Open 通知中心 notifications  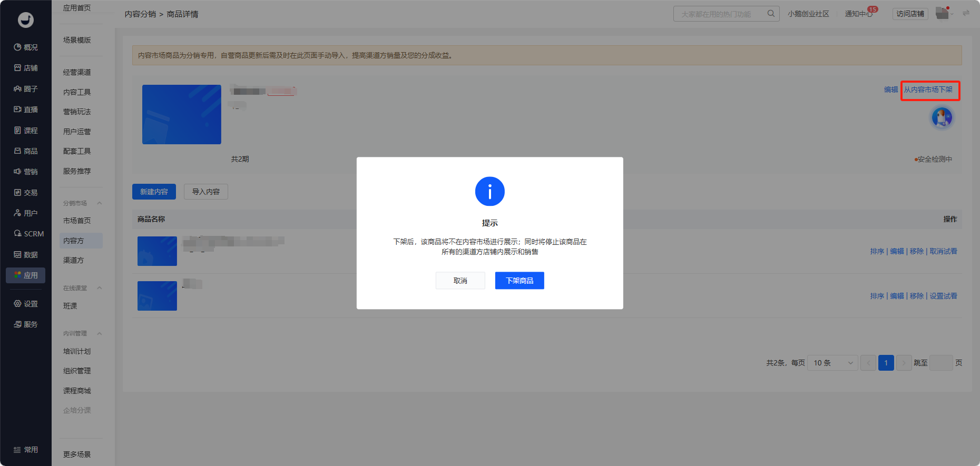tap(859, 14)
